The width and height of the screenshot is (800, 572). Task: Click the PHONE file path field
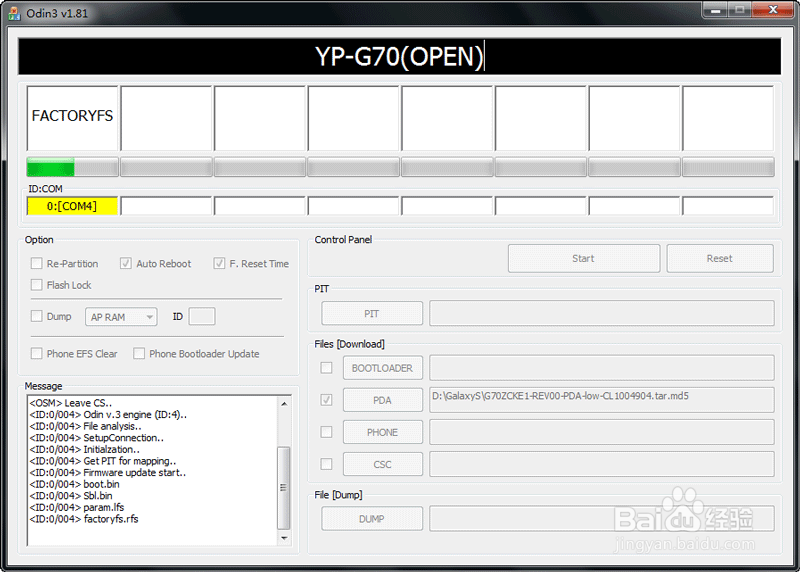pos(602,432)
